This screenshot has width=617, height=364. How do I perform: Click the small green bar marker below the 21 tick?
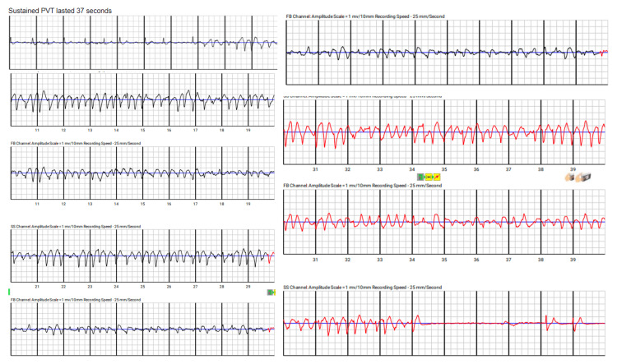[x=9, y=292]
